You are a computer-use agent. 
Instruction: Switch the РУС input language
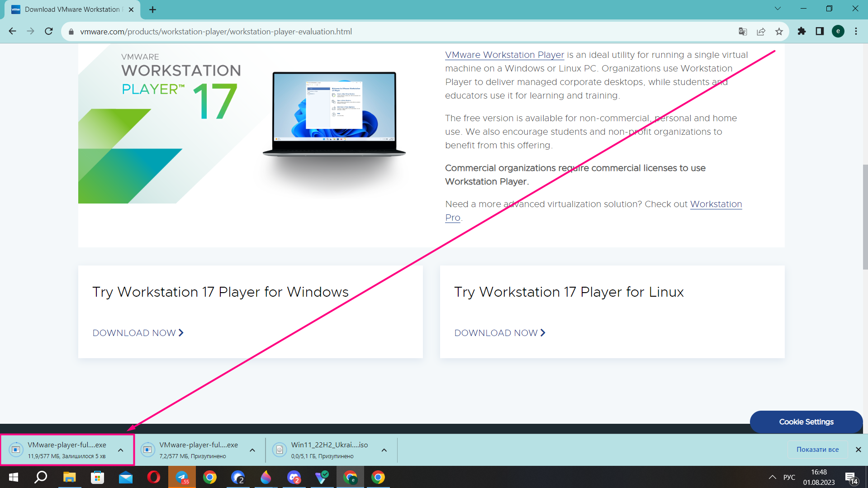point(789,477)
